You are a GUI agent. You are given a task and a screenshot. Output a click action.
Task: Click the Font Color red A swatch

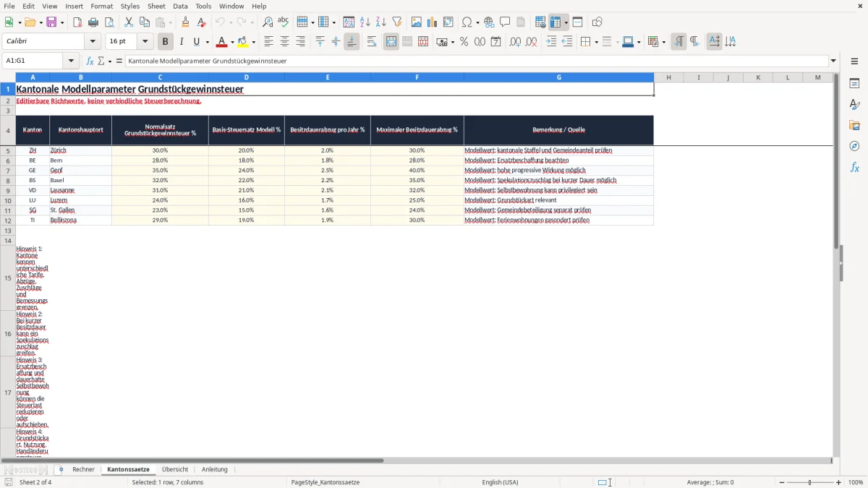[x=222, y=42]
